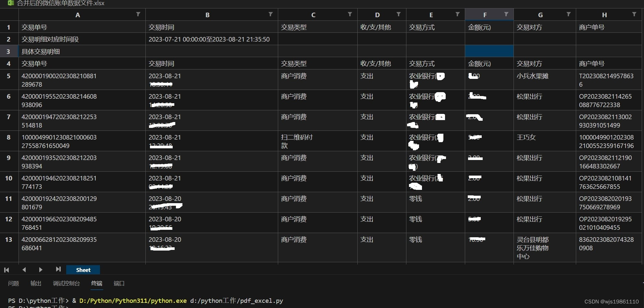Jump to last sheet arrow
644x308 pixels.
pyautogui.click(x=58, y=269)
